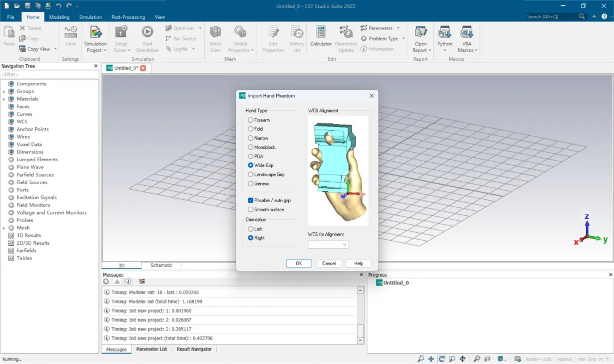Close the Import Hand Phantom dialog
This screenshot has width=614, height=364.
[x=371, y=96]
